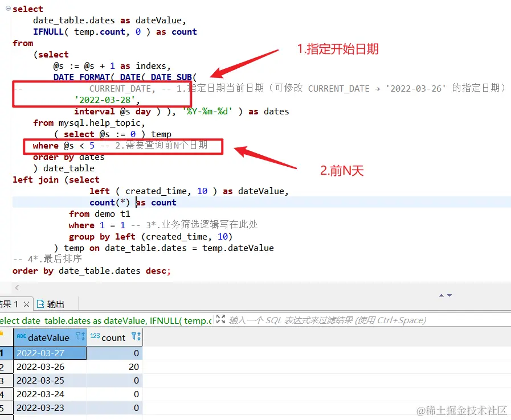Place cursor on IFNULL function in editor
The height and width of the screenshot is (420, 511).
point(48,32)
